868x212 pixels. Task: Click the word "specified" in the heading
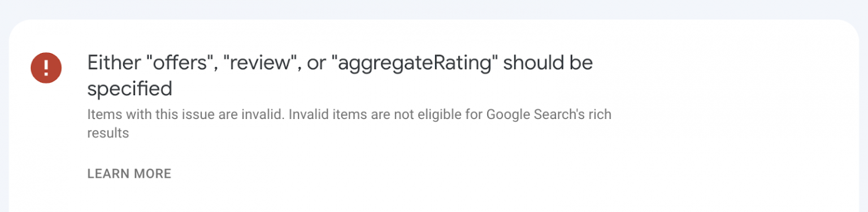[x=129, y=89]
